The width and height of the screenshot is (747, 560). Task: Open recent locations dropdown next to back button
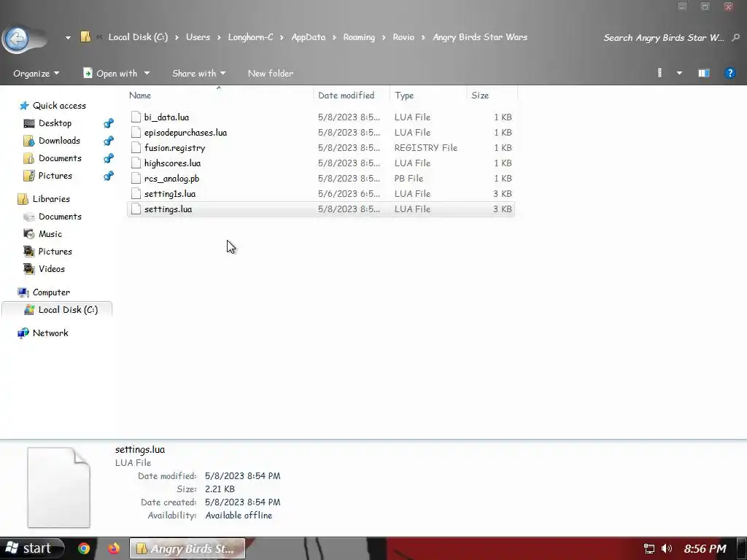pos(68,38)
